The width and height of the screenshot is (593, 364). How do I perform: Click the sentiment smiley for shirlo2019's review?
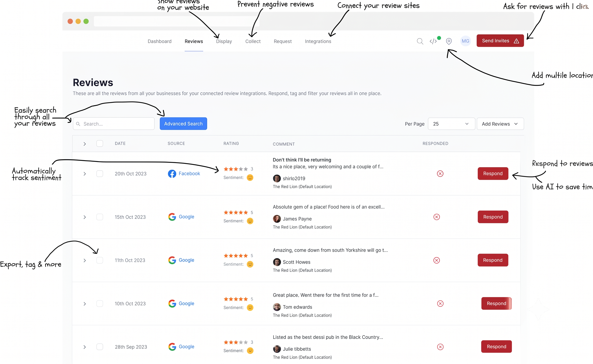tap(250, 178)
